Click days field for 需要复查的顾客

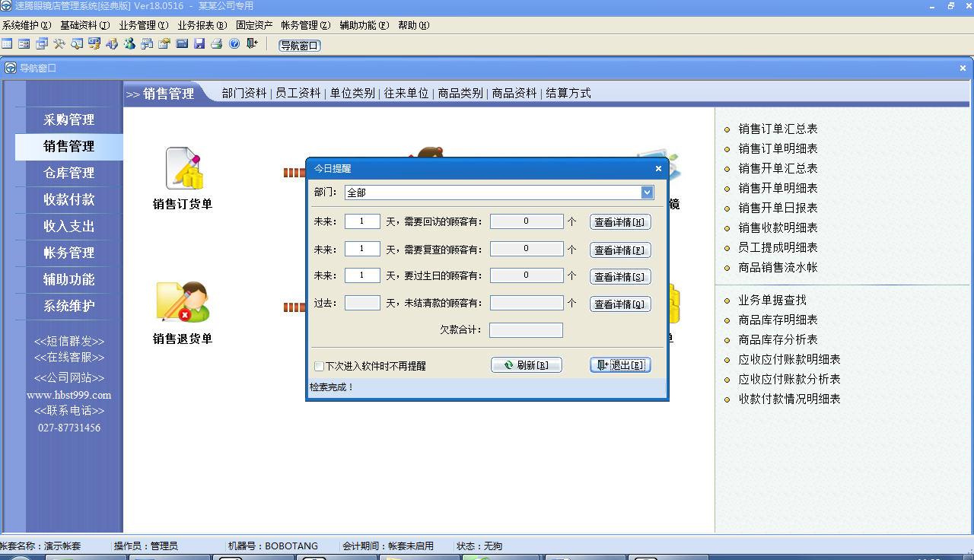click(362, 249)
